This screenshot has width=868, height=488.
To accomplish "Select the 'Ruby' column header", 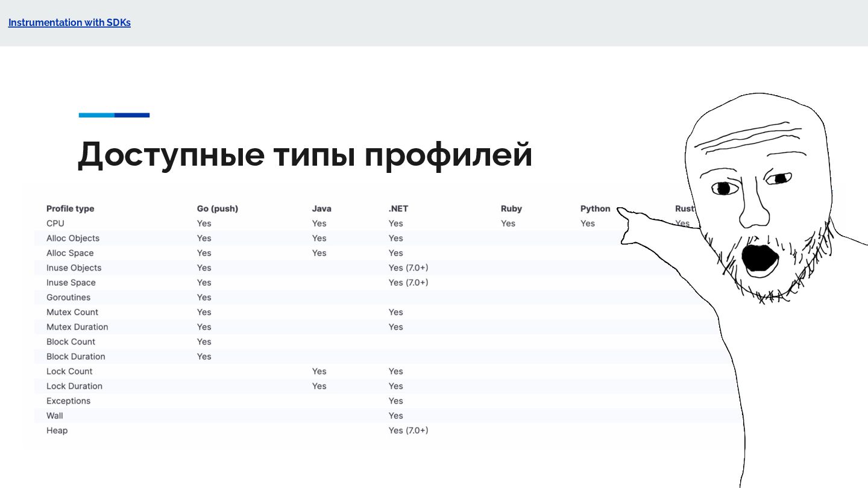I will (511, 208).
